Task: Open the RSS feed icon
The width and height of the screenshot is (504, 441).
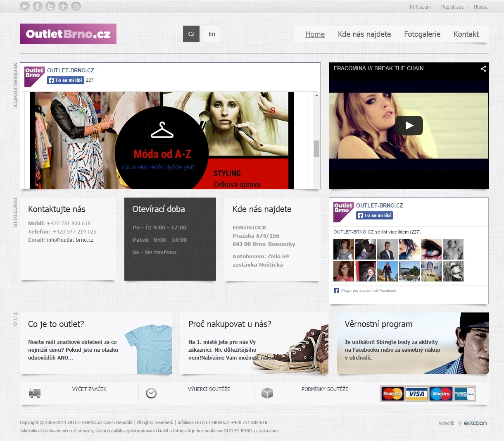Action: click(x=76, y=6)
